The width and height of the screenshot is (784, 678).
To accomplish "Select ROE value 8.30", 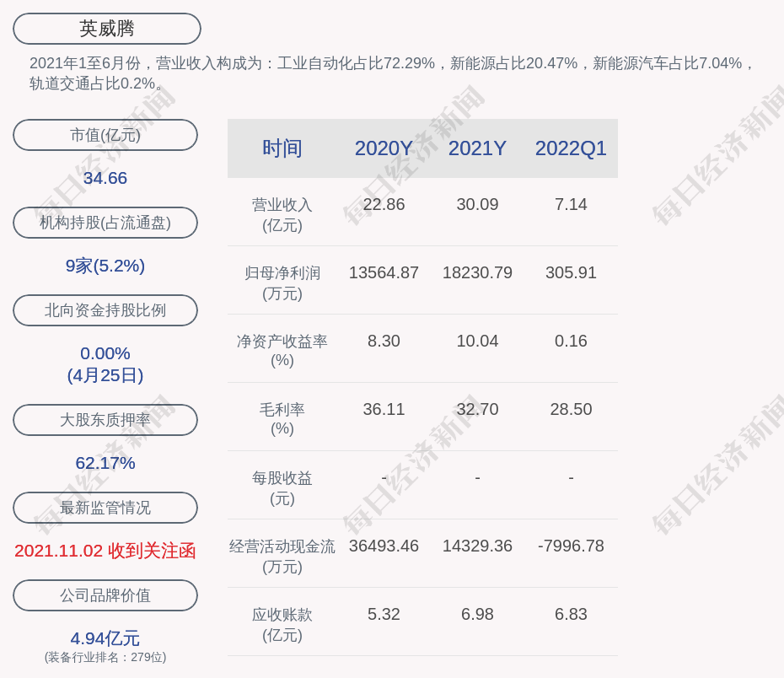I will (x=384, y=341).
